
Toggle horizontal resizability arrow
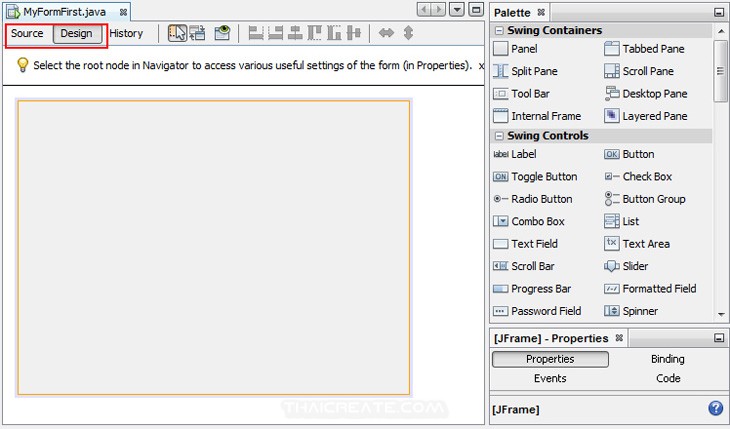click(386, 33)
